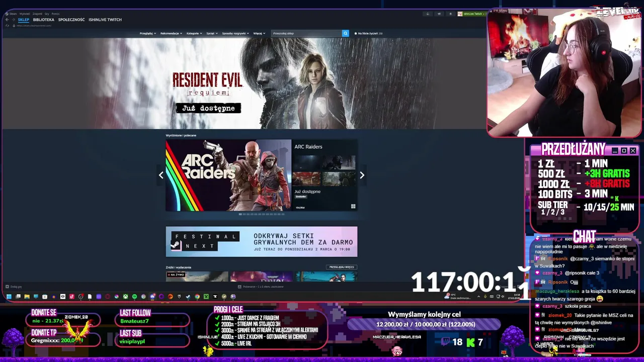Viewport: 644px width, 362px height.
Task: View first ARC Raiders screenshot thumbnail
Action: click(x=306, y=162)
